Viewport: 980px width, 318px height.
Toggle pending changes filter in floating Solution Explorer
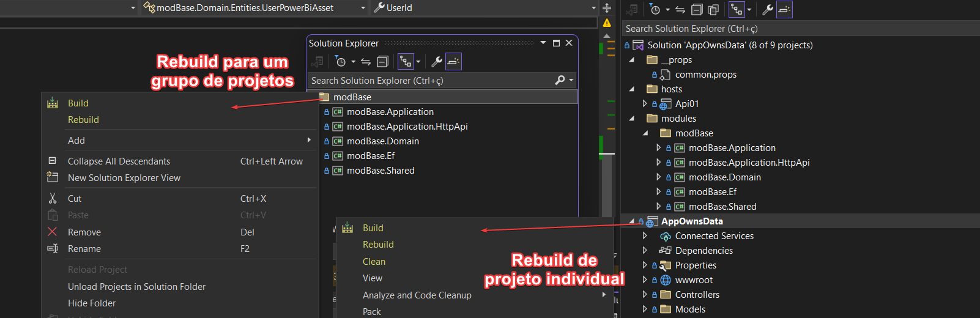point(341,62)
